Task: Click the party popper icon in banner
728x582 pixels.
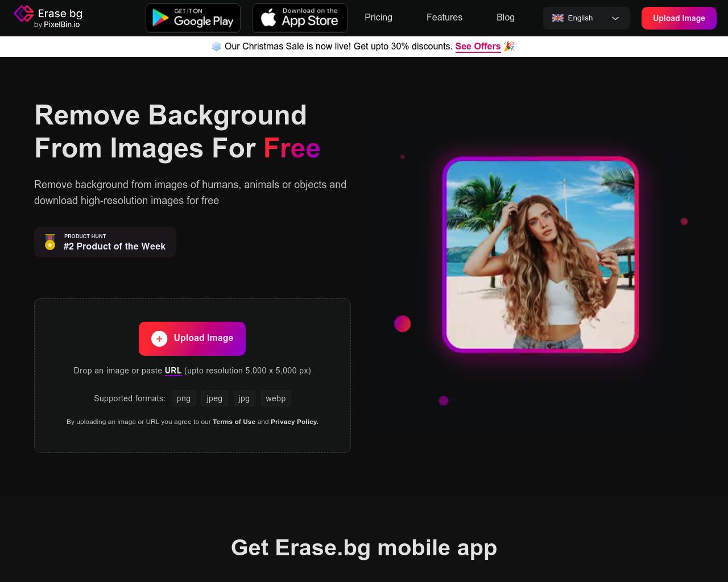Action: pyautogui.click(x=509, y=46)
